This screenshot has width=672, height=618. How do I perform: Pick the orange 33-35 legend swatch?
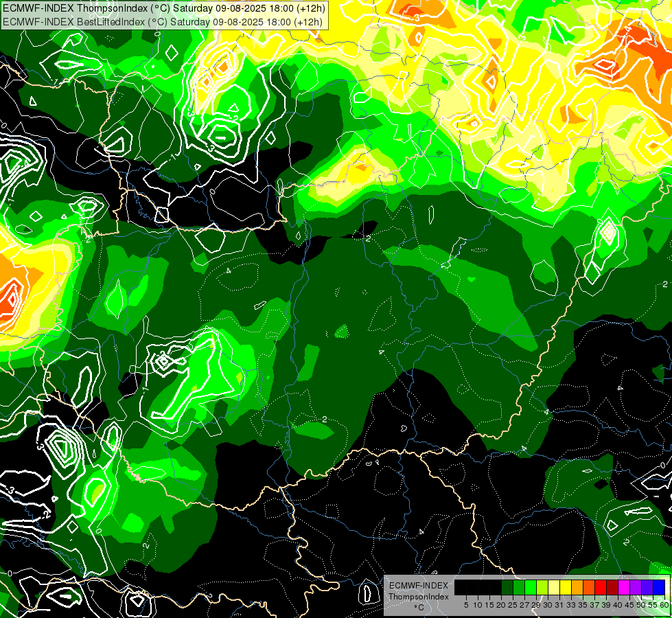(x=577, y=587)
